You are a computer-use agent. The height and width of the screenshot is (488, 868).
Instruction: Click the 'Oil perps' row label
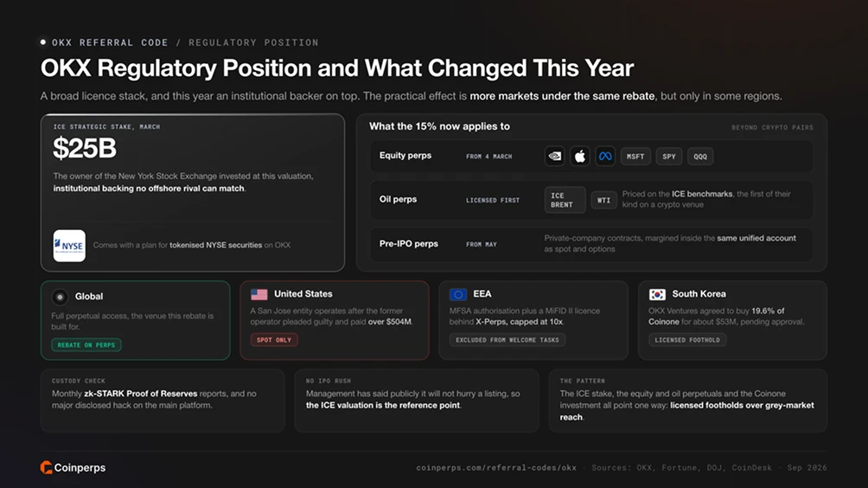[x=398, y=199]
